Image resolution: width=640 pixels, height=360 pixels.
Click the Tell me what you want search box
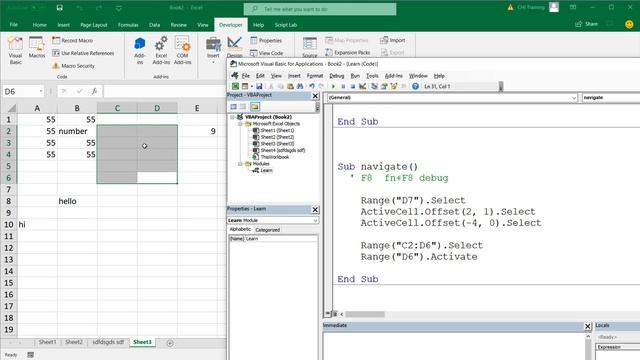(x=320, y=9)
